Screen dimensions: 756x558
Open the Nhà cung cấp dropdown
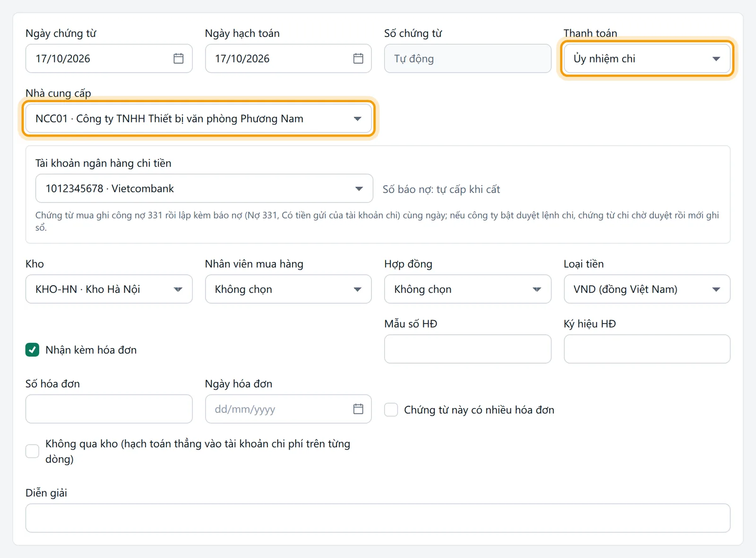(198, 119)
